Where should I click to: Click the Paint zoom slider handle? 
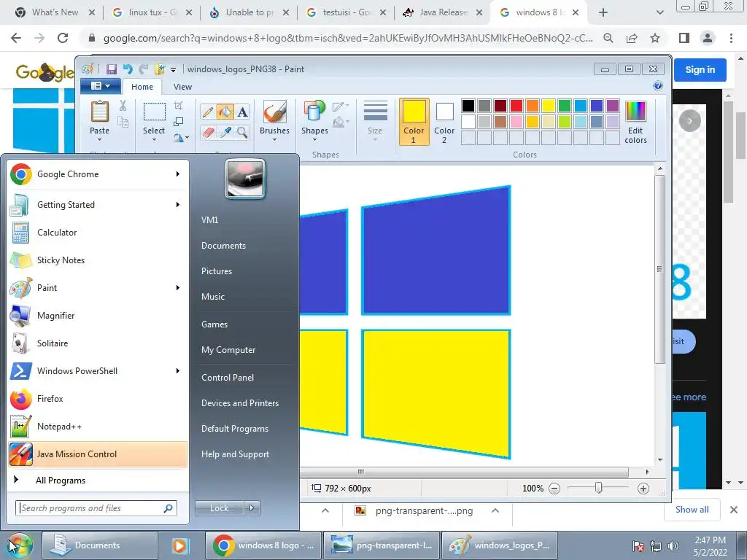tap(599, 488)
